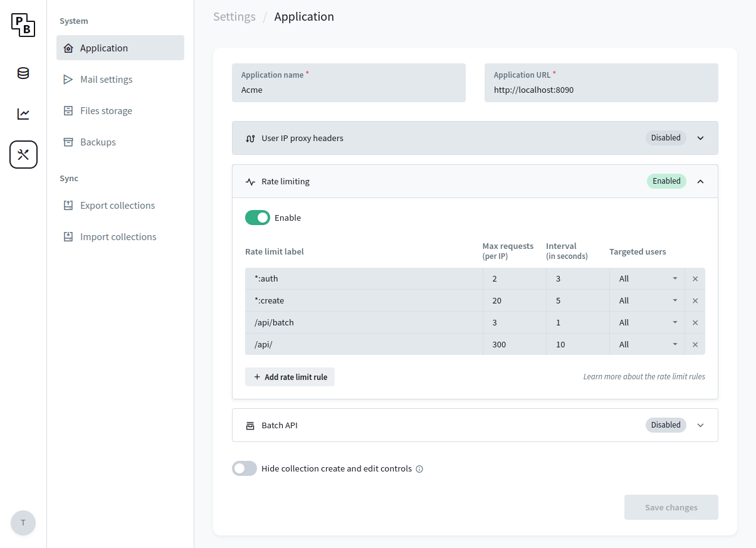Expand the Batch API section
Image resolution: width=756 pixels, height=548 pixels.
[700, 425]
